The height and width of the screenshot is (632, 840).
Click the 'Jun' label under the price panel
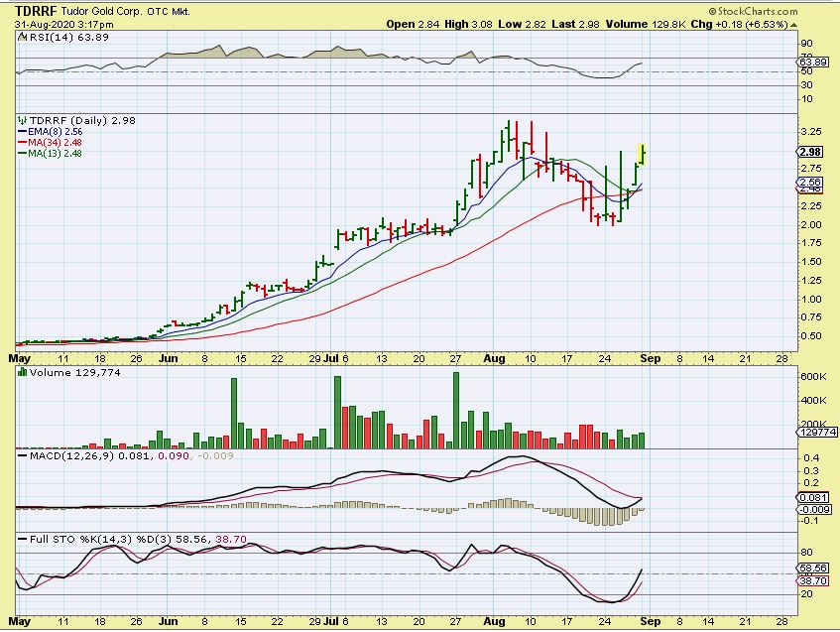169,358
